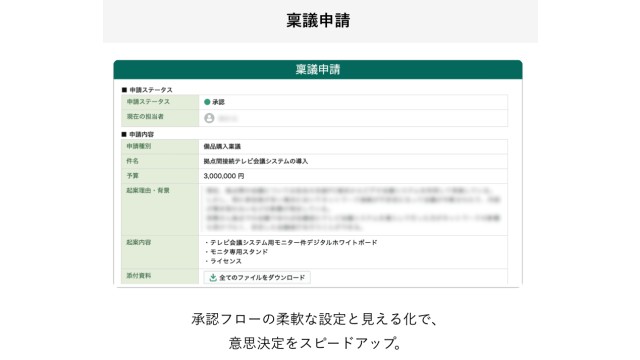Click the user avatar icon for current assignee

pyautogui.click(x=209, y=118)
